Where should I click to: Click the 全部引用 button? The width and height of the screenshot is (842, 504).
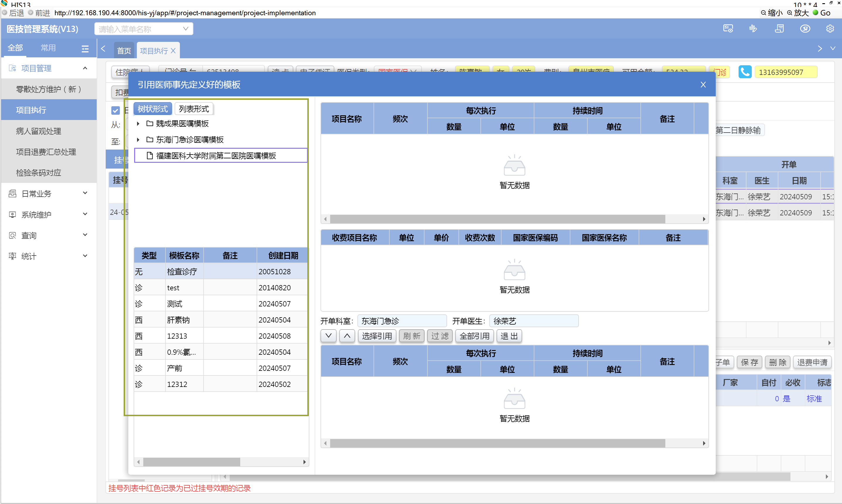474,336
